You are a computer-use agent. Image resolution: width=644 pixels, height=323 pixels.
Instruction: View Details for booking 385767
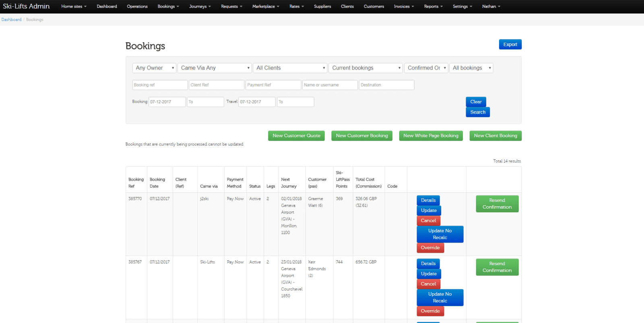click(428, 264)
